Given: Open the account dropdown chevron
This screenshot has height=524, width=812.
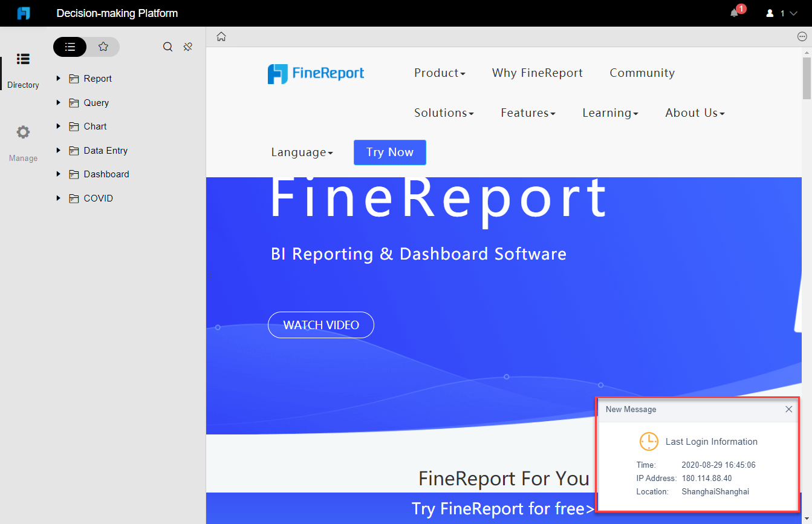Looking at the screenshot, I should [793, 13].
